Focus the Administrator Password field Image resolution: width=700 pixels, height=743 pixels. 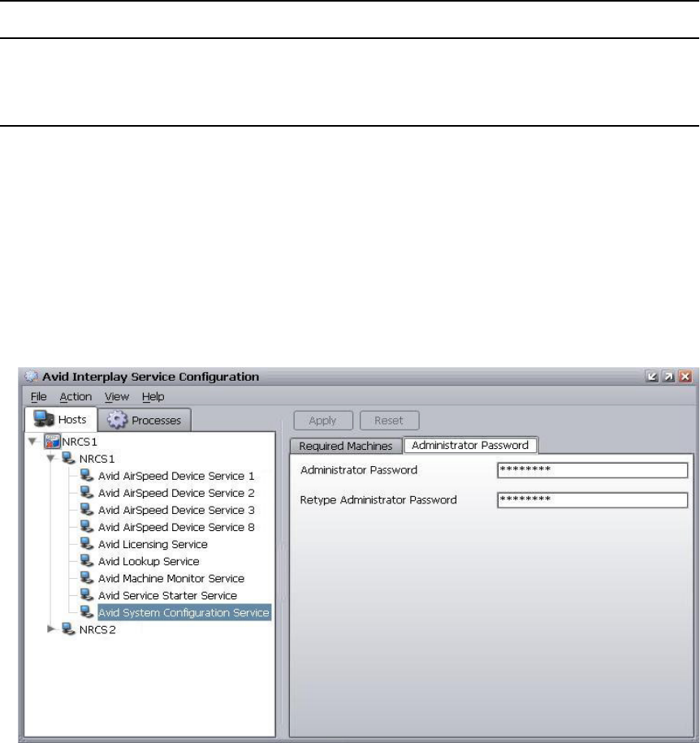(x=593, y=470)
